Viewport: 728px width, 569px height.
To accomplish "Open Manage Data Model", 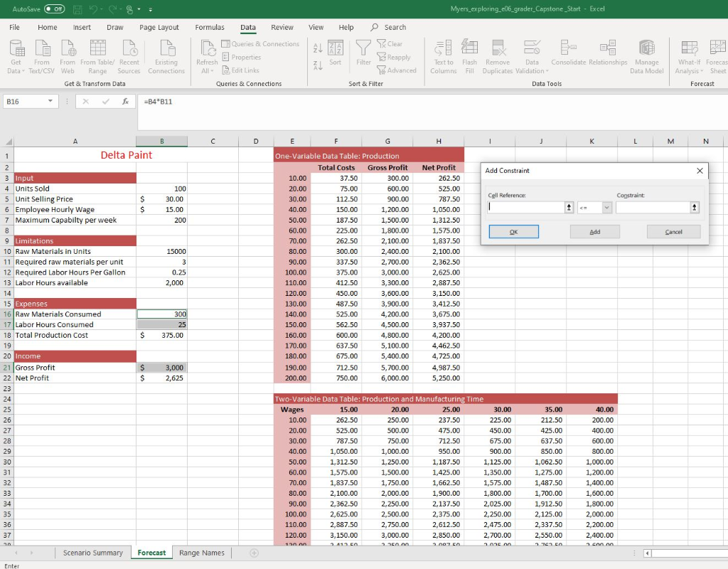I will pyautogui.click(x=647, y=57).
